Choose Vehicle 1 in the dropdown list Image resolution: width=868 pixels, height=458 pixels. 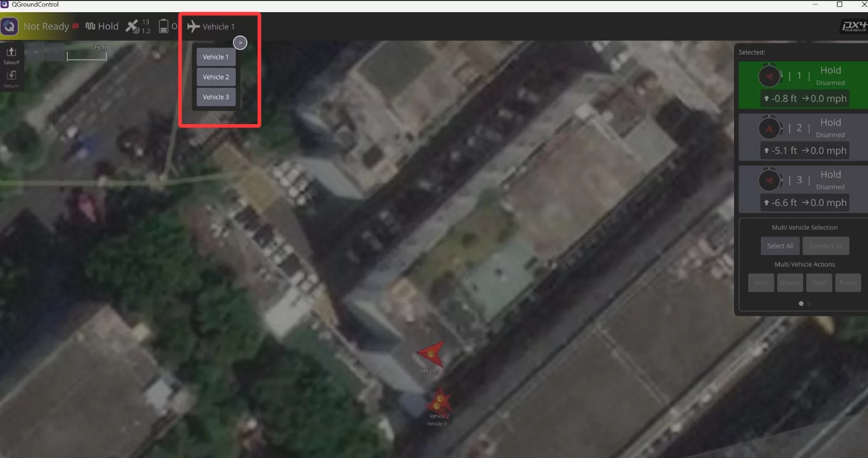[x=216, y=57]
